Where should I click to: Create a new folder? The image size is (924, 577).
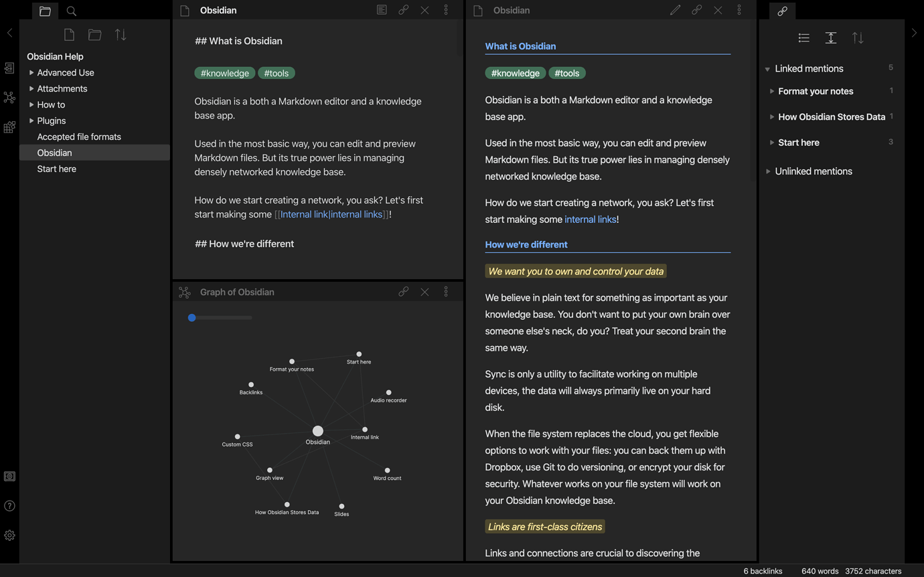click(95, 35)
